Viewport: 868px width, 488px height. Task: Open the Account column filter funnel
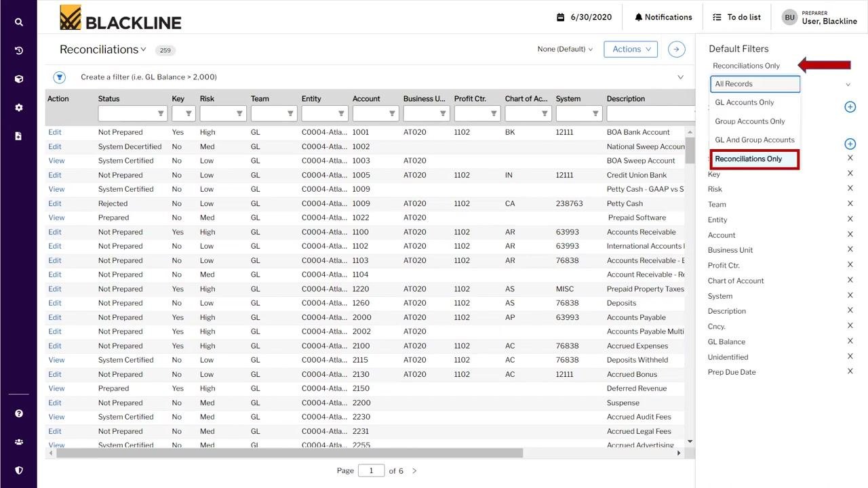(392, 113)
